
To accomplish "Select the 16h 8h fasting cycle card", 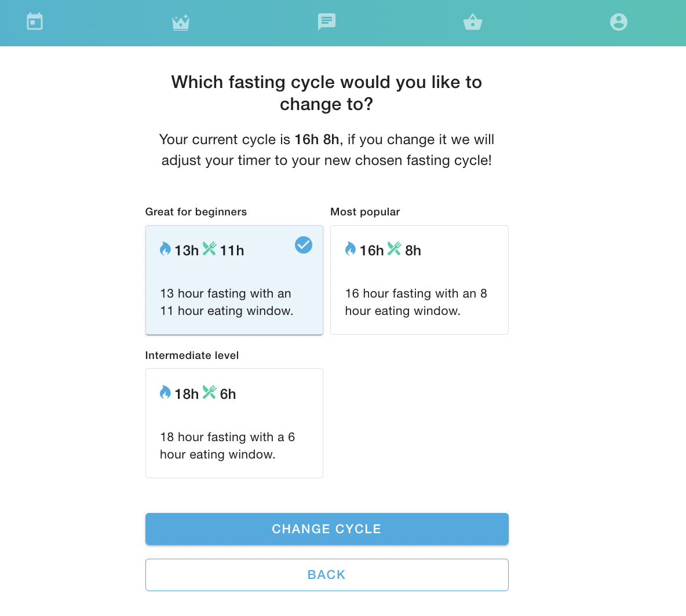I will coord(419,280).
